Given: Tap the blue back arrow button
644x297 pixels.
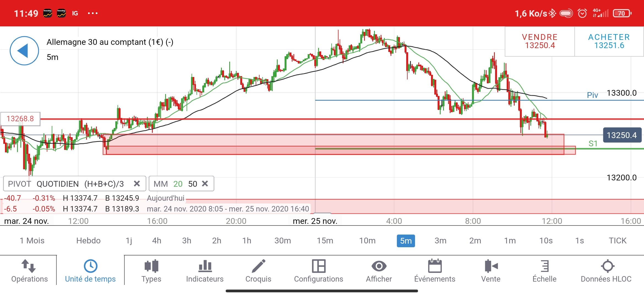Looking at the screenshot, I should click(x=24, y=51).
